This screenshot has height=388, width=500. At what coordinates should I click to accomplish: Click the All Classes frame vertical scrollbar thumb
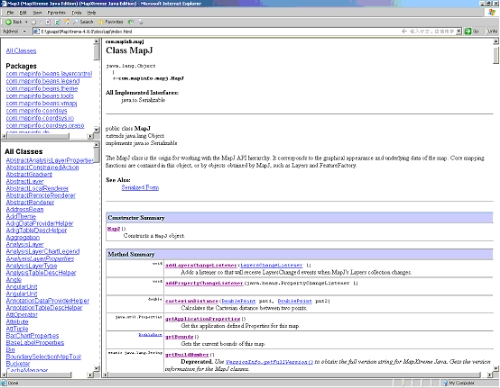[97, 155]
